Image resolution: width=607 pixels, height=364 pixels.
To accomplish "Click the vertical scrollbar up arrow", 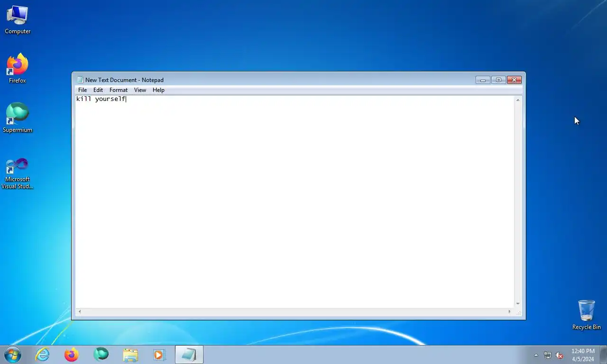I will [x=518, y=100].
